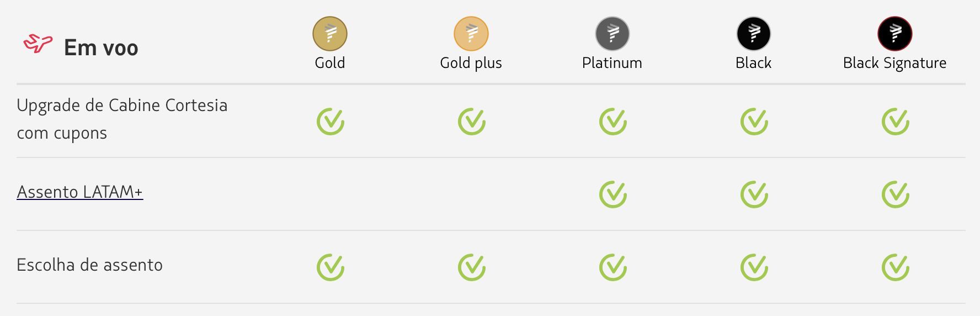Select the Platinum tier badge icon

coord(612,34)
